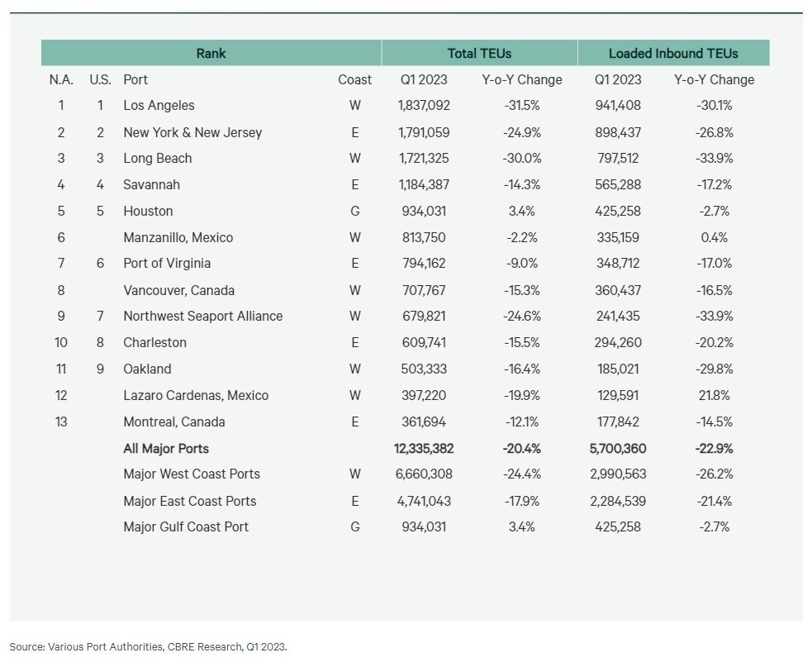The width and height of the screenshot is (812, 667).
Task: Select the New York & New Jersey row label
Action: pos(192,132)
